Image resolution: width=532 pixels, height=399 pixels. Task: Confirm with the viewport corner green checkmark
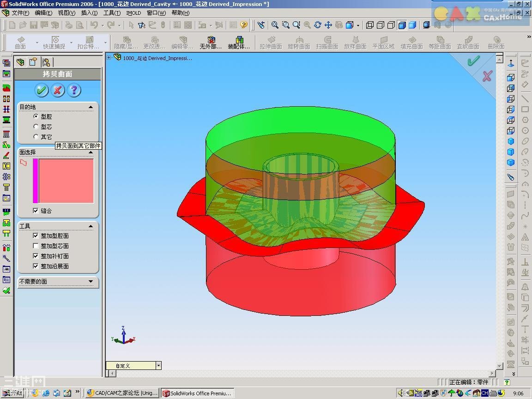point(473,61)
